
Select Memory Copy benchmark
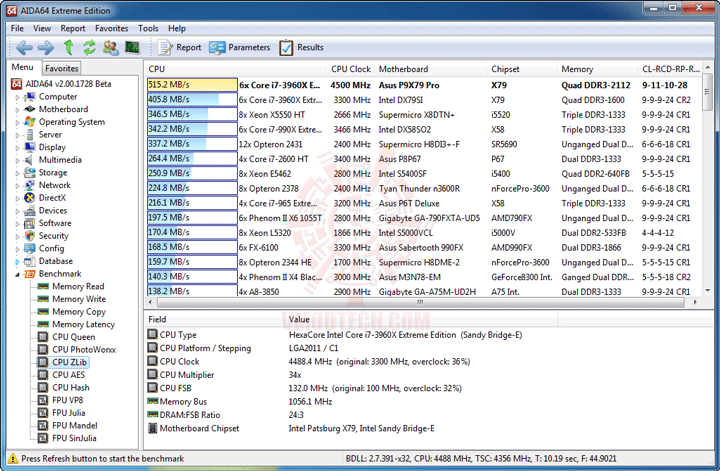click(79, 312)
